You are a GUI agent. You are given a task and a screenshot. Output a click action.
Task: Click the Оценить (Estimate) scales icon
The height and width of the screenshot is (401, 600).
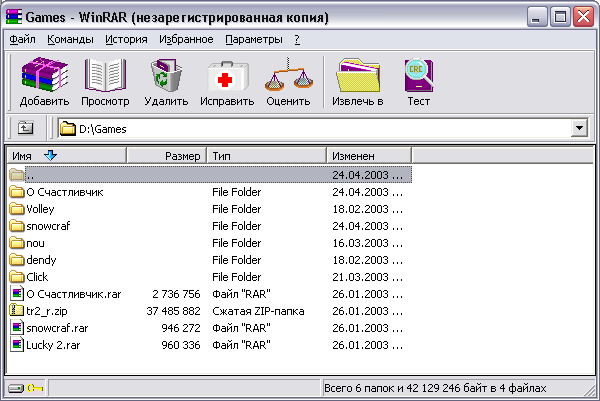pyautogui.click(x=289, y=75)
